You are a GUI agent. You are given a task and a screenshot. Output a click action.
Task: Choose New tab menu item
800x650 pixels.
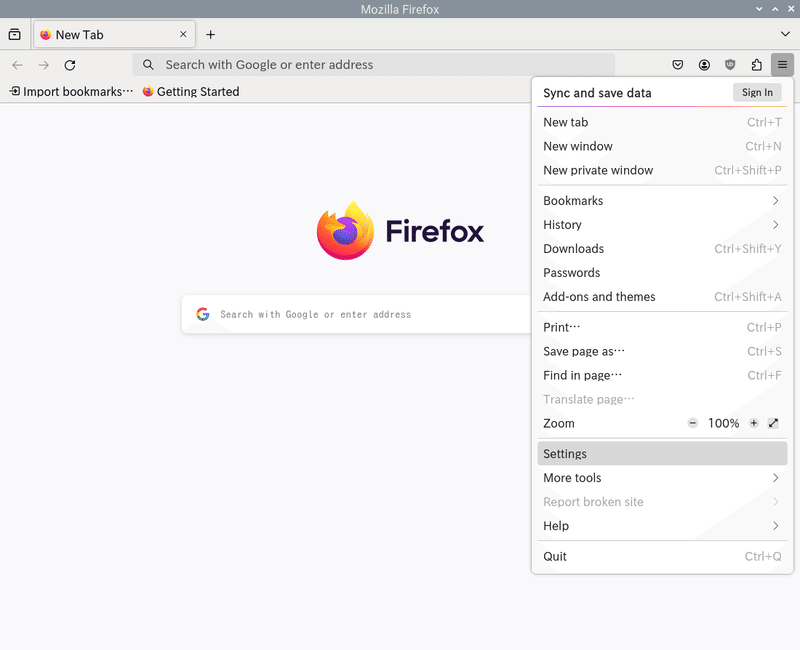(x=662, y=122)
